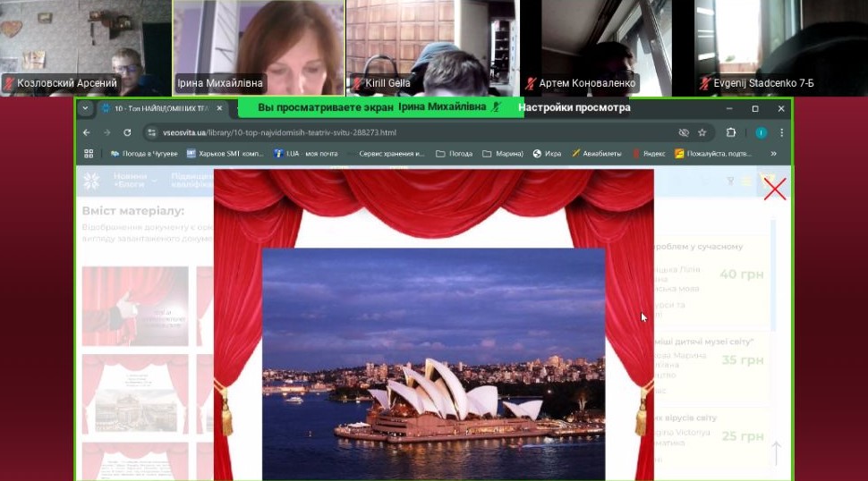Select Kirill Gella video tile
Image resolution: width=868 pixels, height=481 pixels.
(432, 48)
